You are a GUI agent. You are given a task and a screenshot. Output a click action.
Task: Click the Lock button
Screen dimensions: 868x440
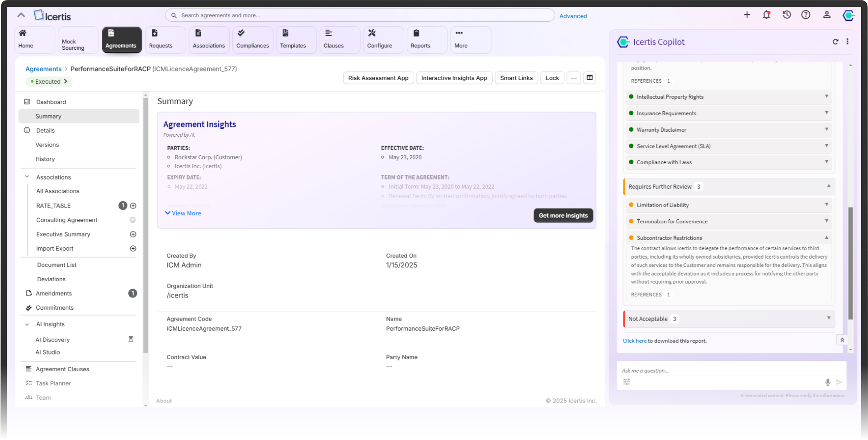coord(552,78)
